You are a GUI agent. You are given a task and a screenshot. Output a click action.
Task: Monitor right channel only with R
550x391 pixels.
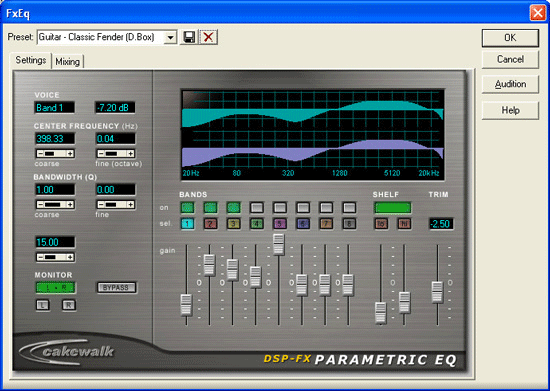[x=69, y=305]
